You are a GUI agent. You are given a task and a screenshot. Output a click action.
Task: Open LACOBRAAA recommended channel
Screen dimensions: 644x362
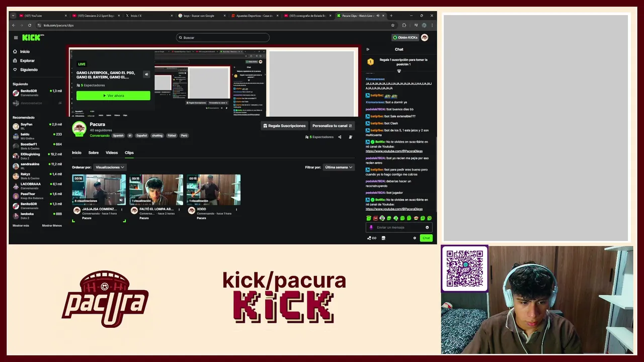(x=37, y=186)
